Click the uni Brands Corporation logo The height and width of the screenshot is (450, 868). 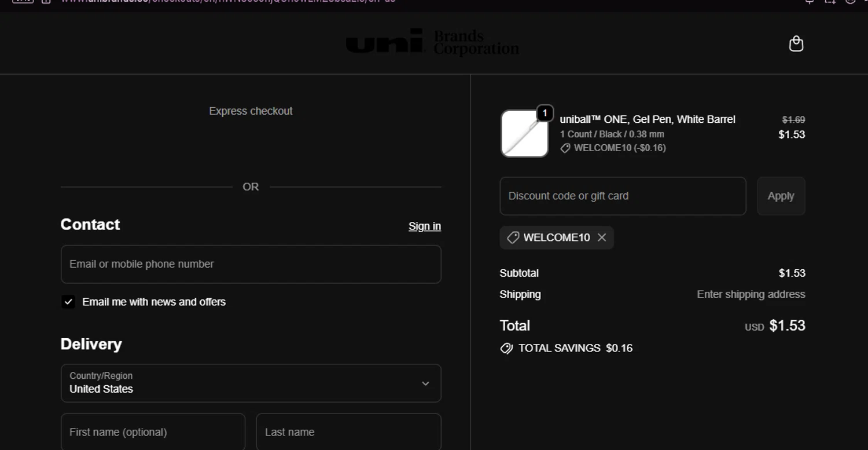pyautogui.click(x=432, y=42)
